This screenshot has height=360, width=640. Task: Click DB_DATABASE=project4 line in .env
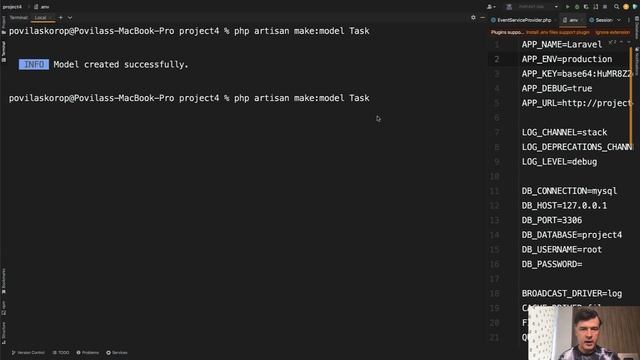tap(572, 235)
